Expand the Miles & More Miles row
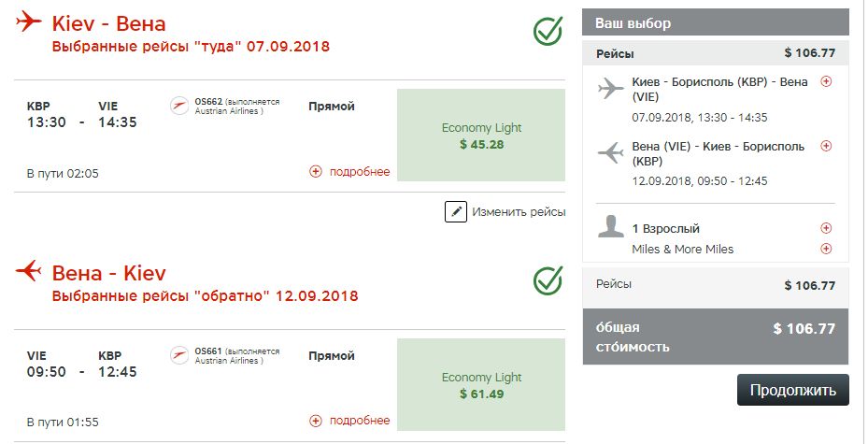868x444 pixels. click(825, 249)
